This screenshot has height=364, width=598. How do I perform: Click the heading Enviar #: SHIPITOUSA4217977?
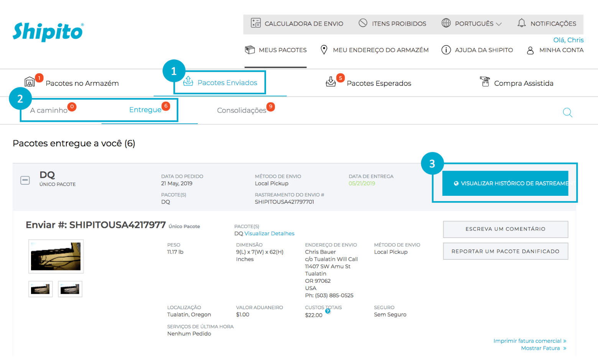96,225
